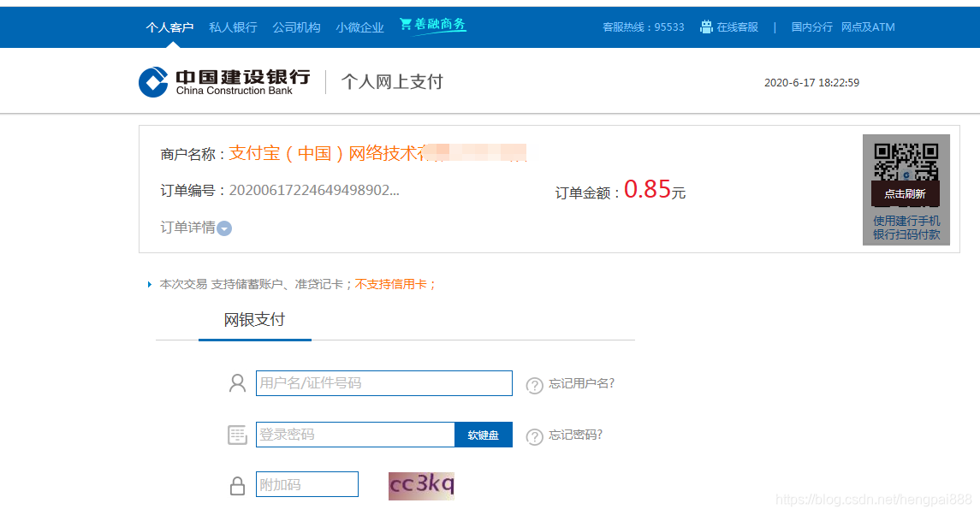This screenshot has height=515, width=980.
Task: Click the padlock icon beside 附加码 field
Action: click(237, 486)
